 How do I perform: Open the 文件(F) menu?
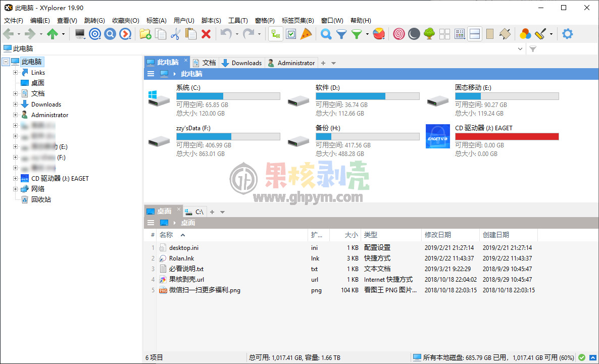click(x=13, y=21)
